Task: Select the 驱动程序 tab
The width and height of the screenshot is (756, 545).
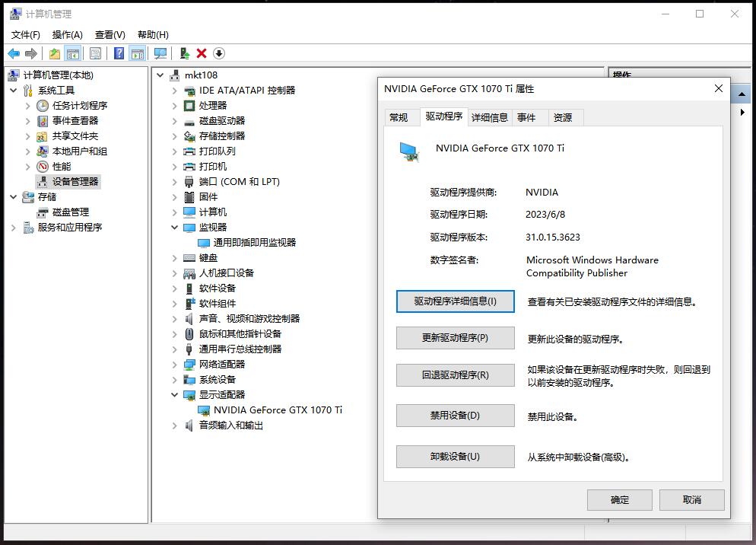Action: 443,116
